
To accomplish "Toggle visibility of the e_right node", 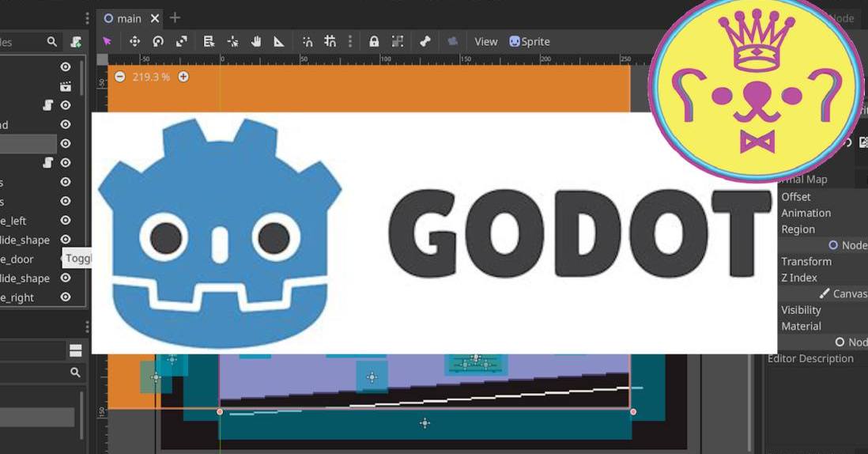I will click(66, 297).
